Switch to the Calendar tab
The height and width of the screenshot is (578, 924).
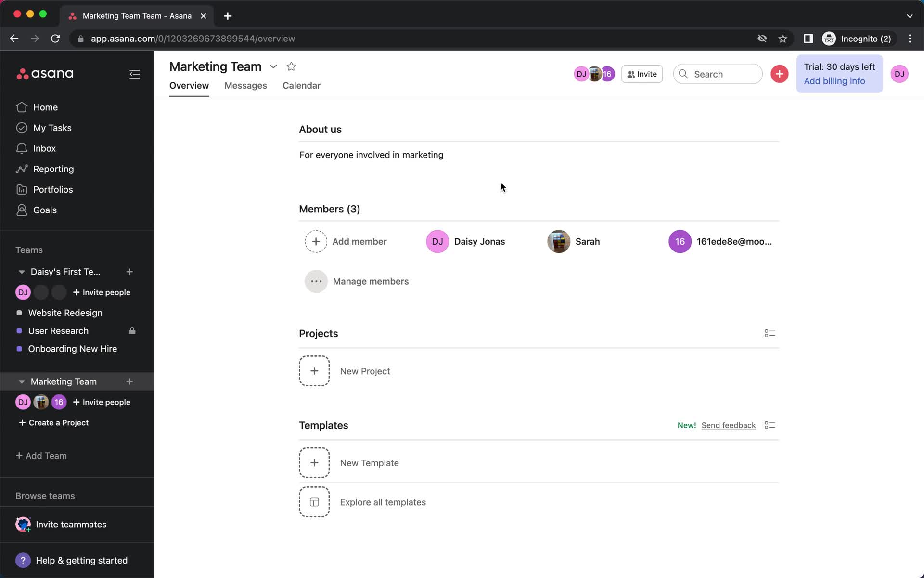tap(301, 85)
